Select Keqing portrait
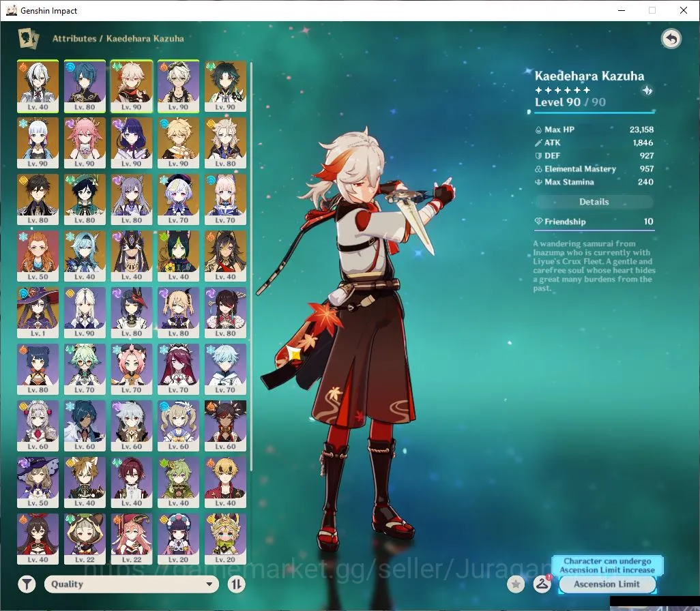This screenshot has height=611, width=700. (x=132, y=200)
